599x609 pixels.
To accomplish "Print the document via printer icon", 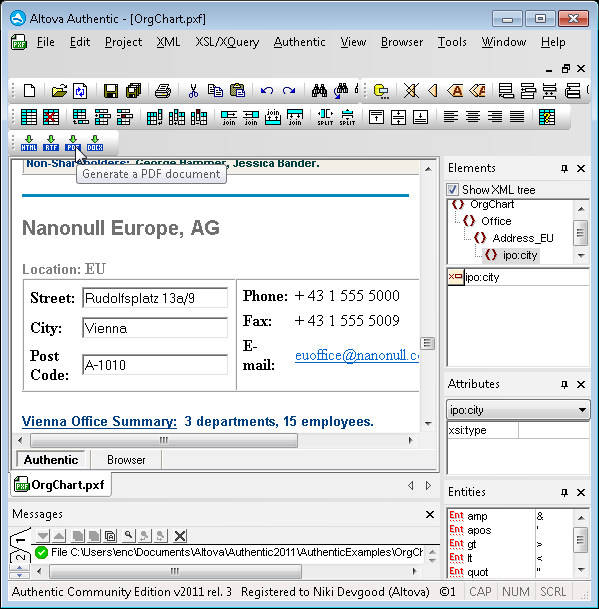I will (163, 91).
